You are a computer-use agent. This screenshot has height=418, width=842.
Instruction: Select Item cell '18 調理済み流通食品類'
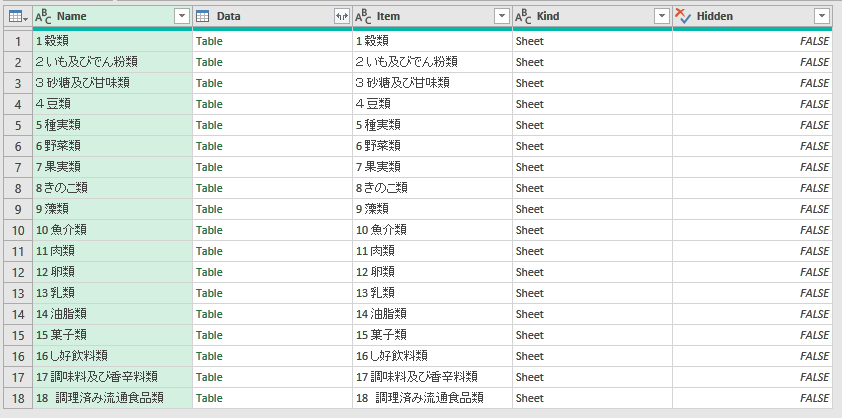pos(432,398)
